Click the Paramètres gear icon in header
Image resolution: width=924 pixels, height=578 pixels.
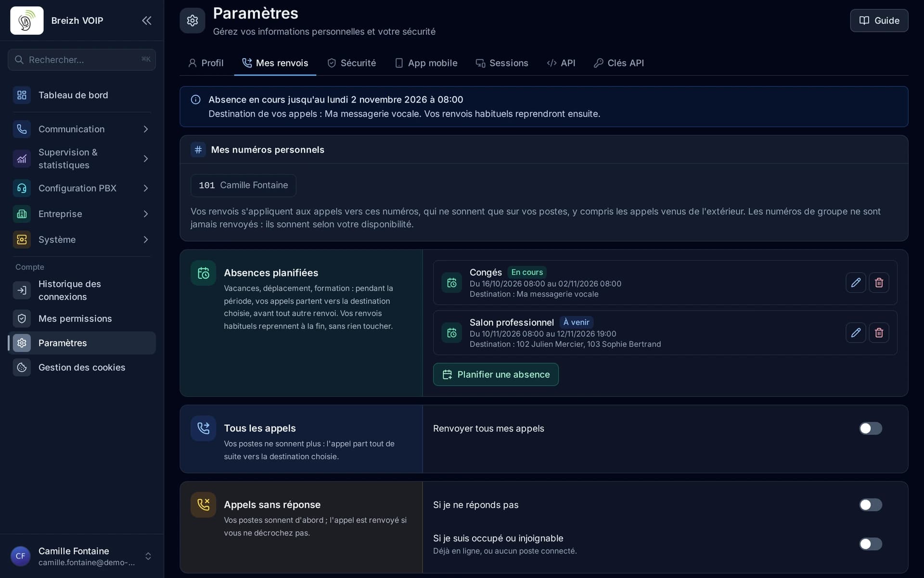[x=192, y=20]
